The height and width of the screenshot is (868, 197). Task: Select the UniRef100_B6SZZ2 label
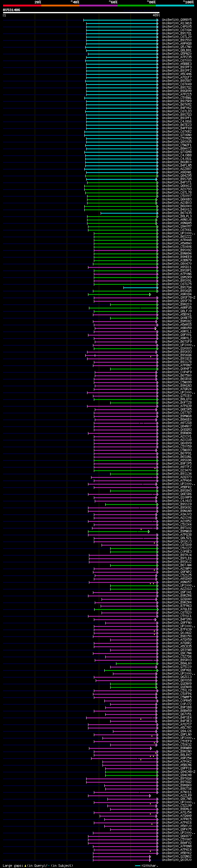[176, 236]
